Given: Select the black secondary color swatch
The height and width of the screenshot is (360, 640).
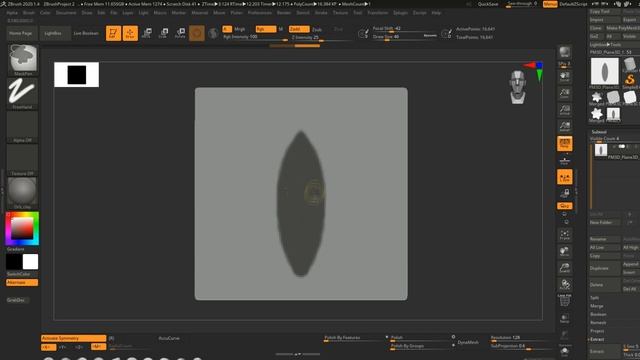Looking at the screenshot, I should click(14, 262).
